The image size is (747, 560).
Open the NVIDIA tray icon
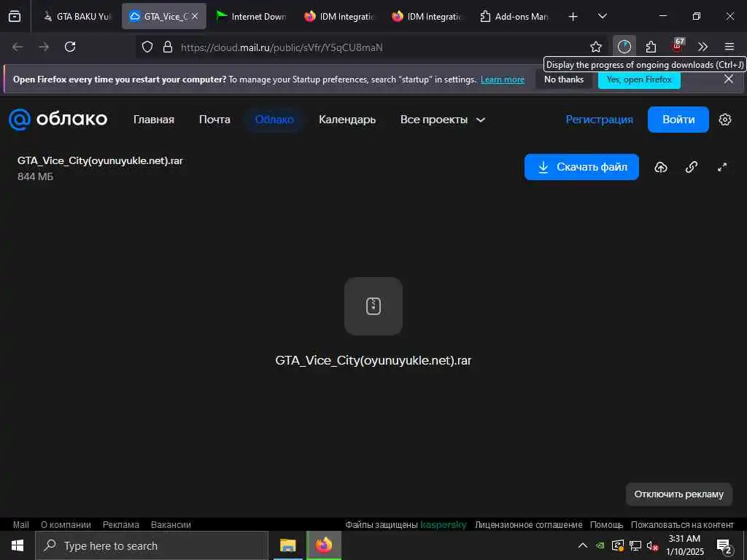click(600, 545)
